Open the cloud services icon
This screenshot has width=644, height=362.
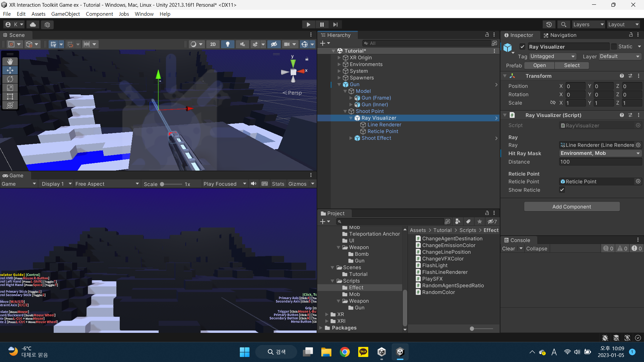pyautogui.click(x=33, y=24)
